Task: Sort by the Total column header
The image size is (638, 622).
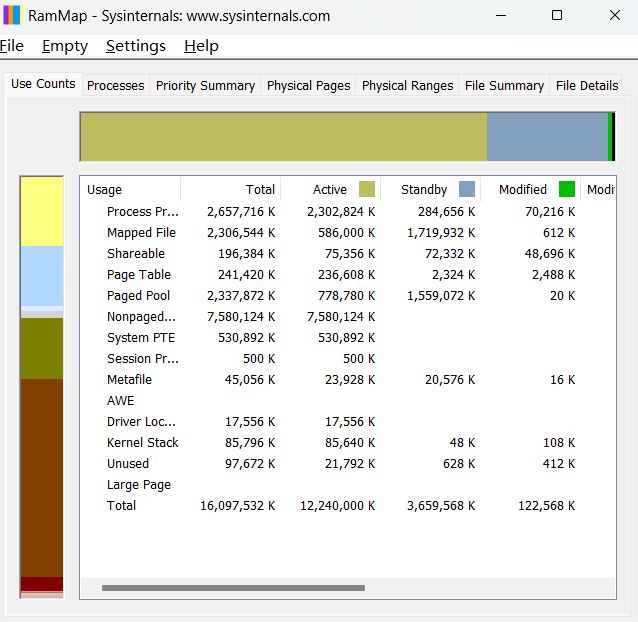Action: coord(230,190)
